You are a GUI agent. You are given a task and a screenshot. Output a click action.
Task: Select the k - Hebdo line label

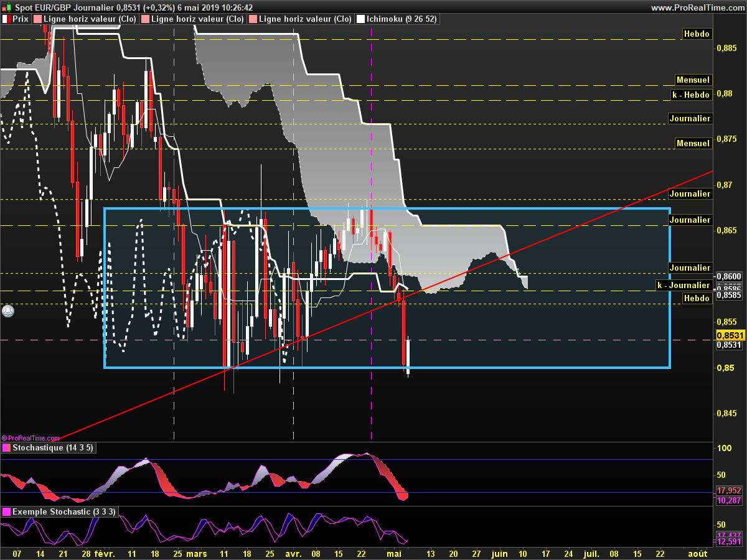690,95
